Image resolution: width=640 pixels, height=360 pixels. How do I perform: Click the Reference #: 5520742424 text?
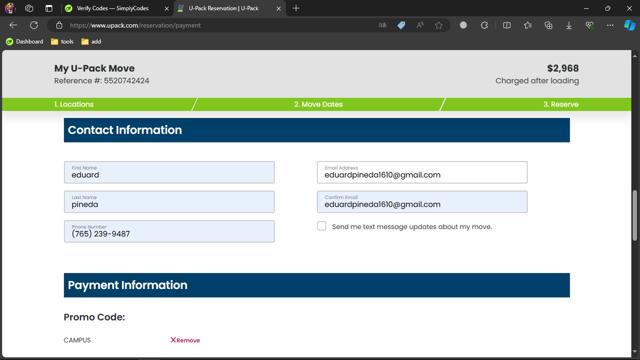point(102,81)
